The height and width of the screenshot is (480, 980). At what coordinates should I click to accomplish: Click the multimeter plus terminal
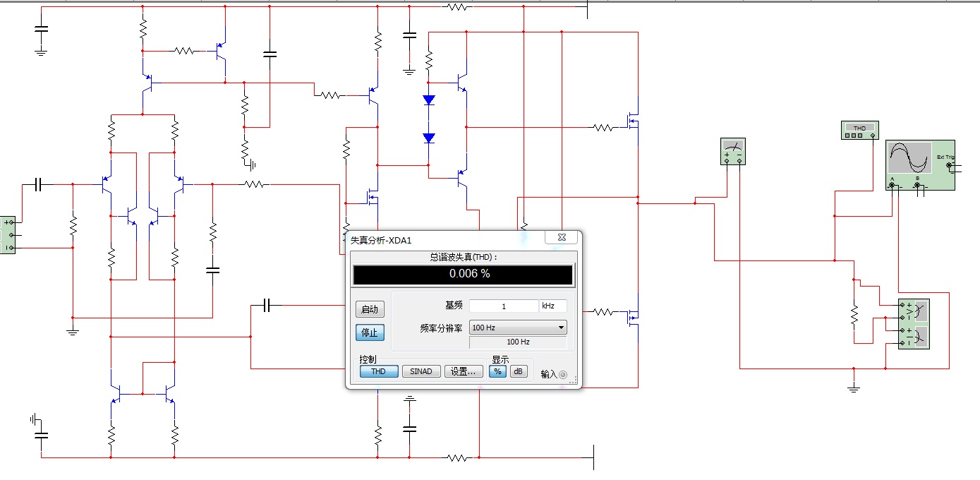point(727,160)
